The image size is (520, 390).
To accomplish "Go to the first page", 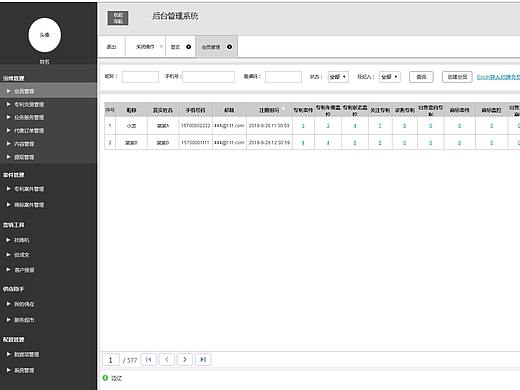I will coord(149,360).
